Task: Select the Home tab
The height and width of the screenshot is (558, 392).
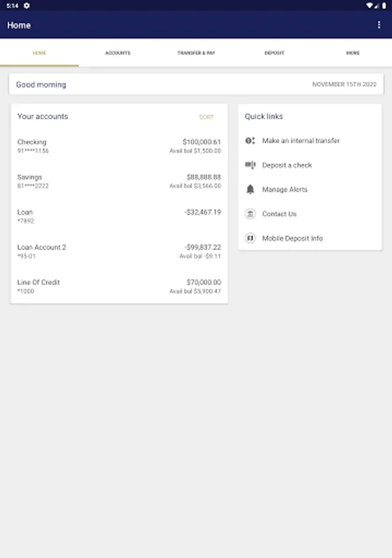Action: tap(39, 53)
